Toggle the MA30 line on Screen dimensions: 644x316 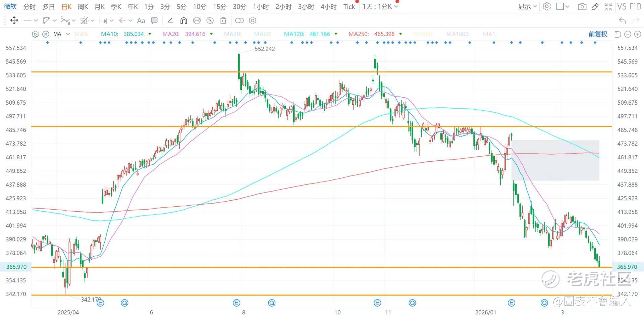point(232,34)
